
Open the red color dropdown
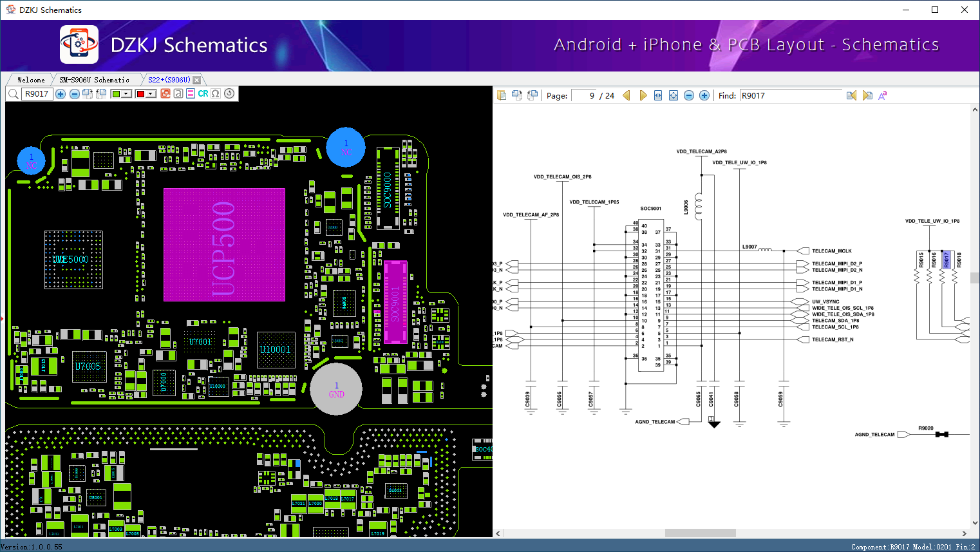[151, 94]
